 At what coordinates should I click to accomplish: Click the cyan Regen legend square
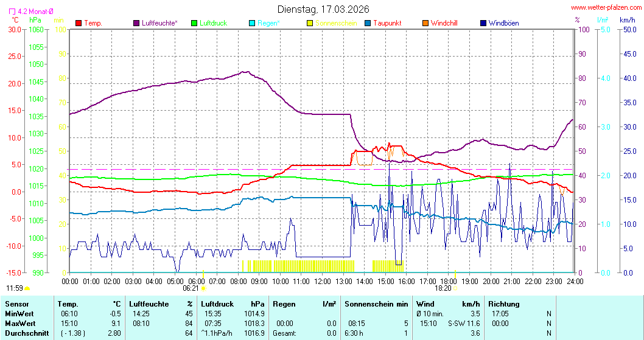(x=252, y=23)
